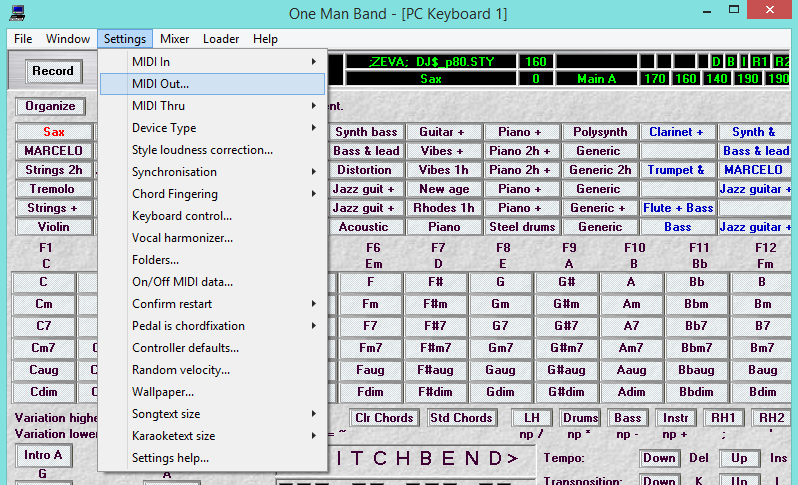Click Tempo Down button

click(x=659, y=458)
